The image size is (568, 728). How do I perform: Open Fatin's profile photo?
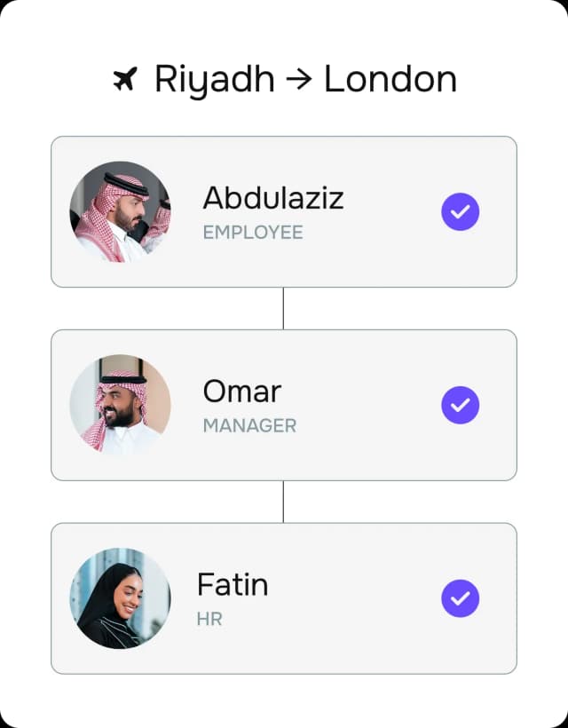pyautogui.click(x=120, y=598)
